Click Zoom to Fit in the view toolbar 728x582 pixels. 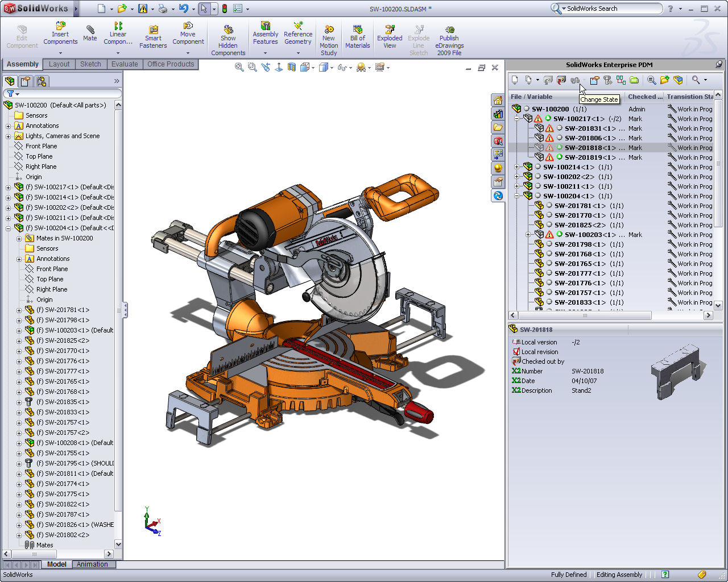(x=239, y=68)
